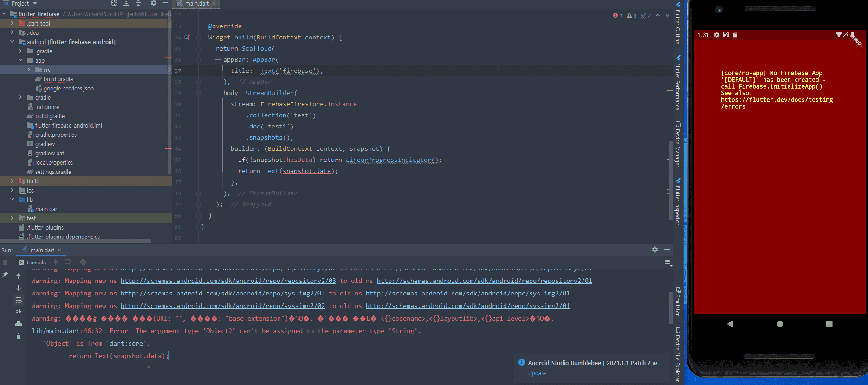Collapse the flutter_firebase root folder
868x385 pixels.
4,14
